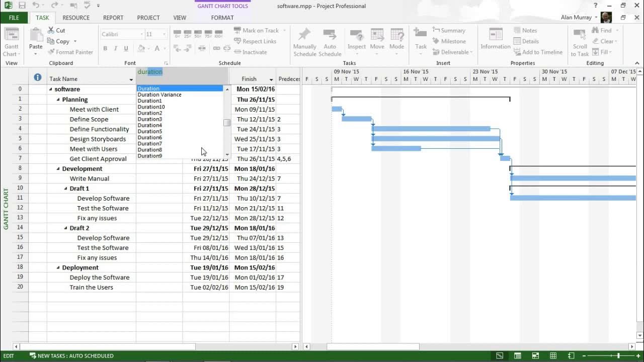Split the selected task

pos(202,48)
